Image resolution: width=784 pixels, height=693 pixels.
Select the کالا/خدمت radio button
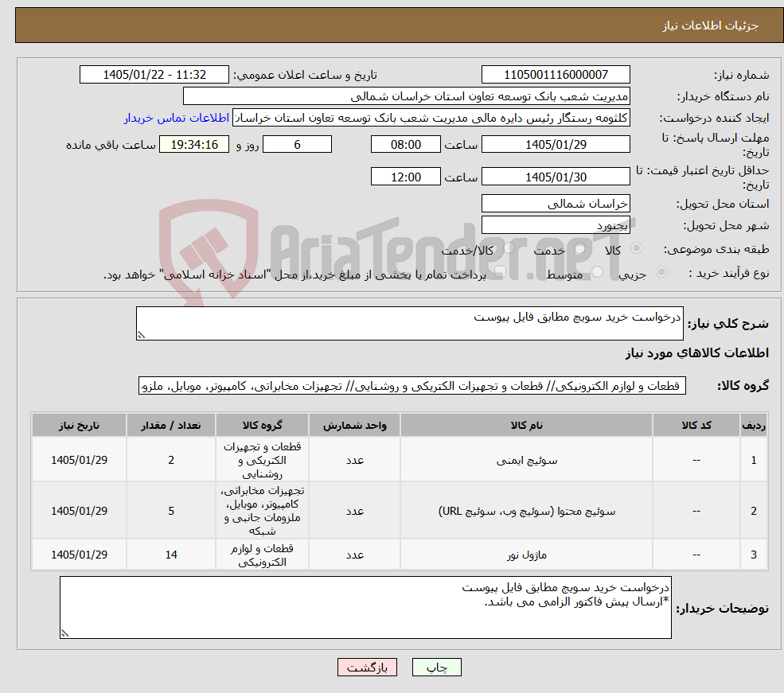coord(509,248)
